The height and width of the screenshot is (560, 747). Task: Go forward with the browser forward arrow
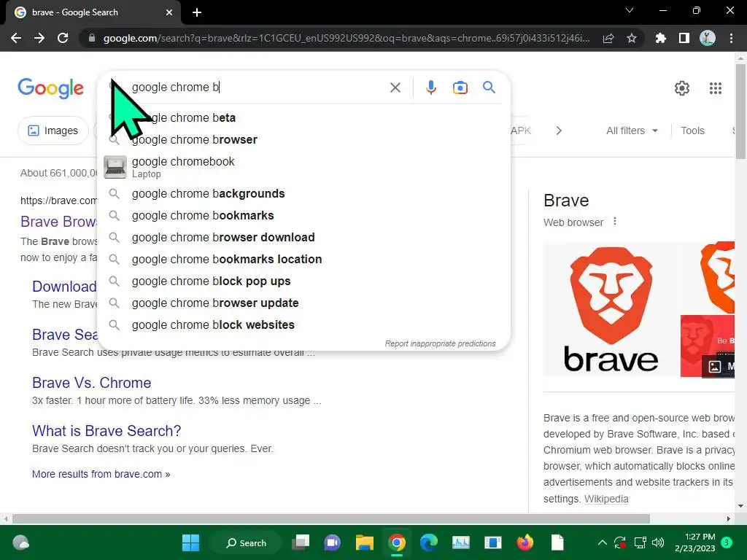coord(39,38)
